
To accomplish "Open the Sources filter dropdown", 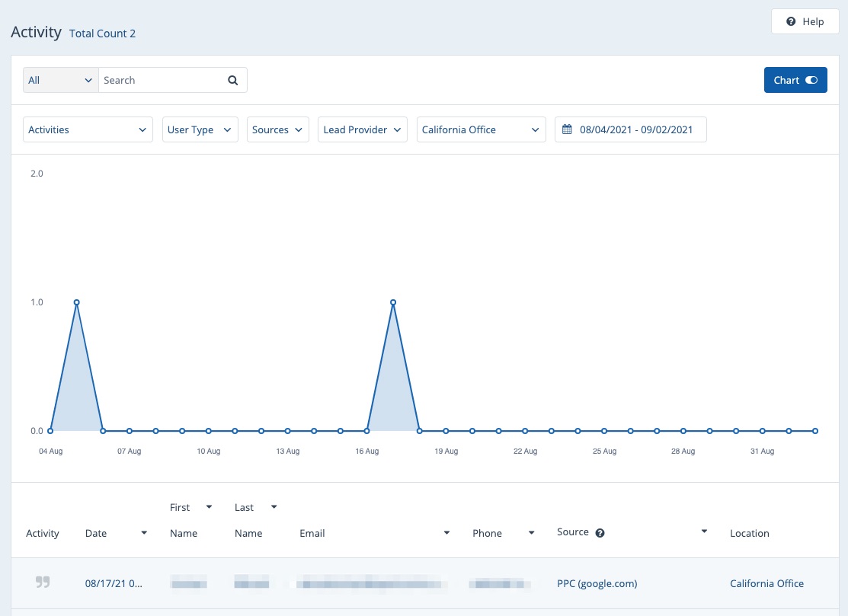I will [277, 129].
